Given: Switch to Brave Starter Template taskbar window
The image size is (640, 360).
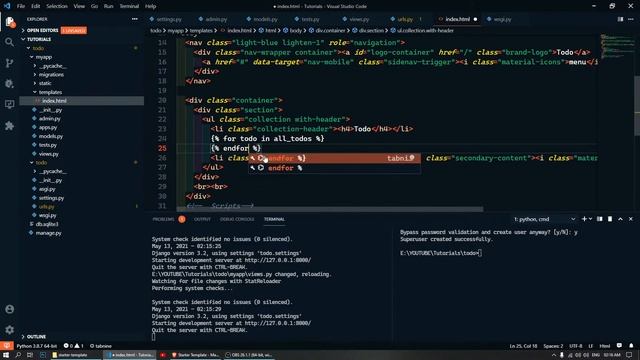Looking at the screenshot, I should (195, 355).
